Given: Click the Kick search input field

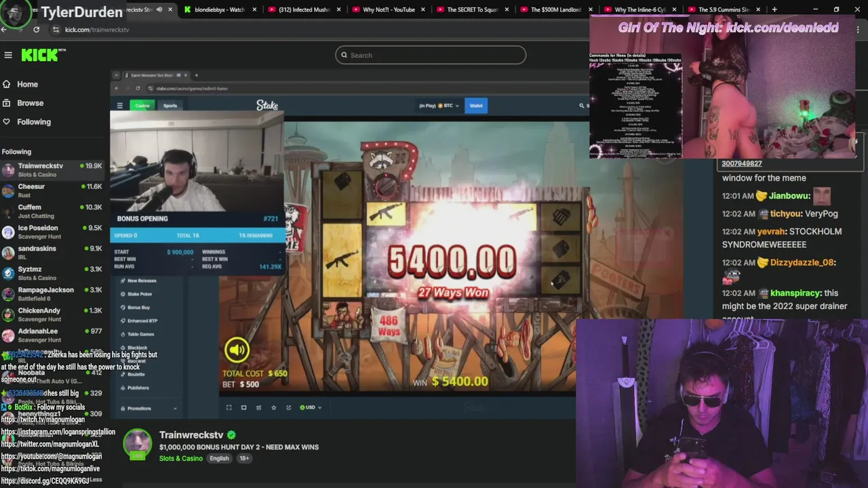Looking at the screenshot, I should (431, 55).
